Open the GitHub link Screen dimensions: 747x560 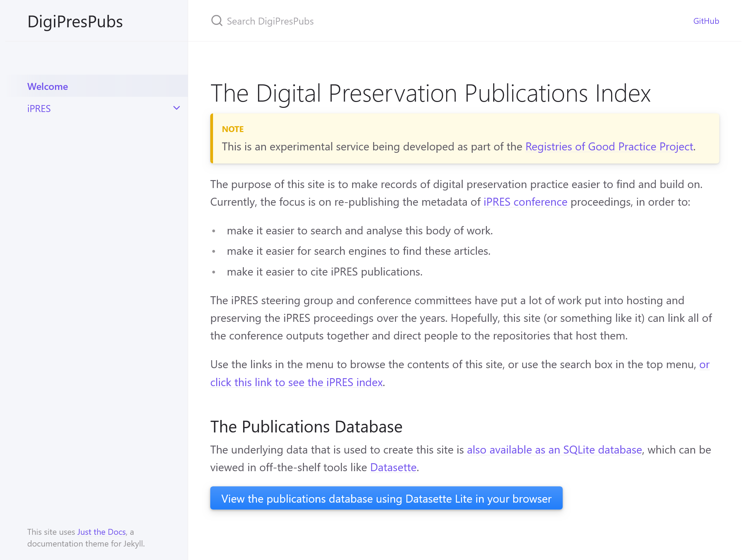(x=706, y=21)
